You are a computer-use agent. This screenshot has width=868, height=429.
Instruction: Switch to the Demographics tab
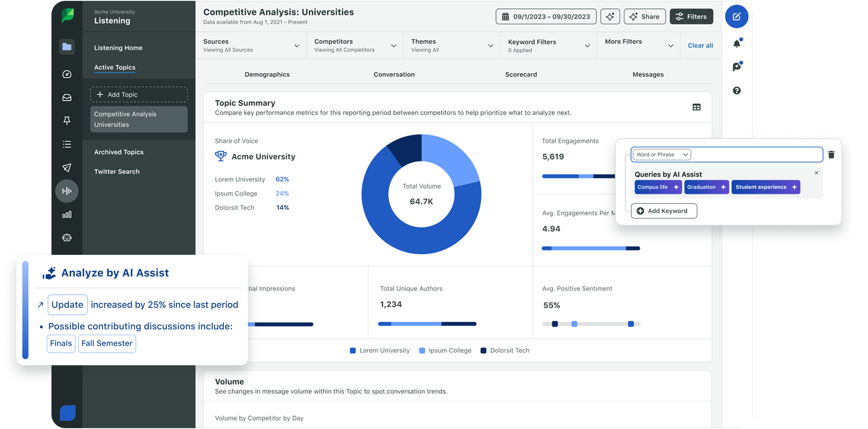(267, 74)
